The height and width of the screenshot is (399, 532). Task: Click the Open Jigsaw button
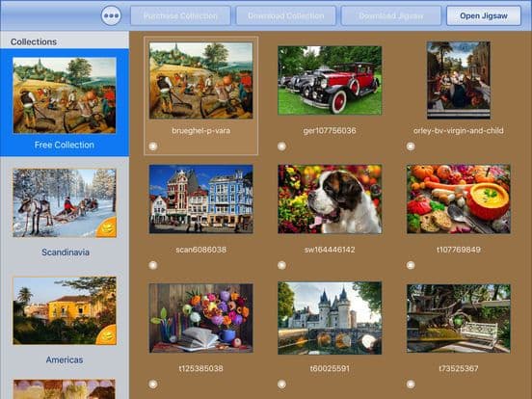click(484, 15)
